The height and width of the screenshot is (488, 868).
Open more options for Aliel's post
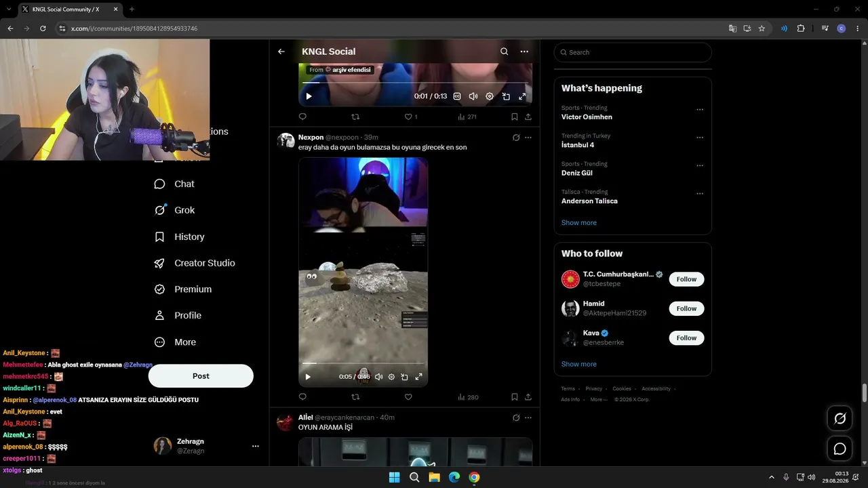coord(528,418)
